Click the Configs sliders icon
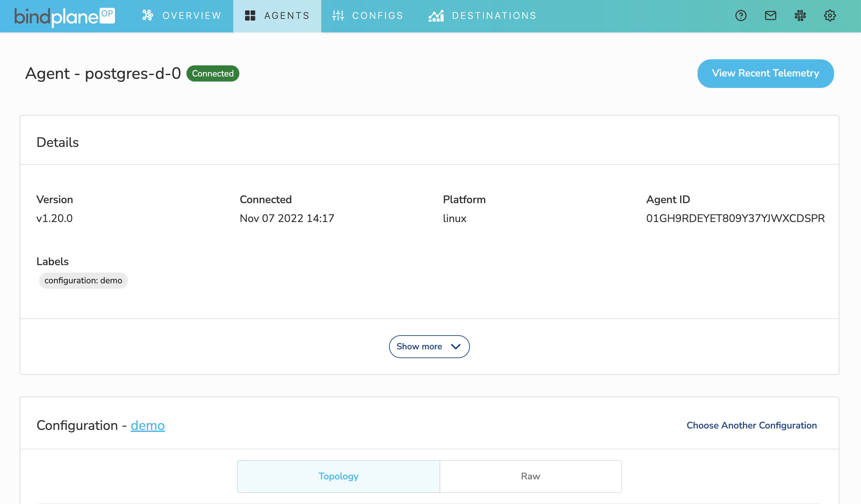Screen dimensions: 861x504 click(x=338, y=16)
